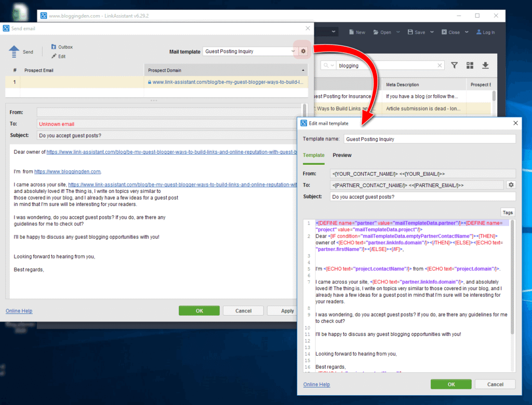Open the recipient field settings gear
The width and height of the screenshot is (532, 405).
click(x=510, y=185)
